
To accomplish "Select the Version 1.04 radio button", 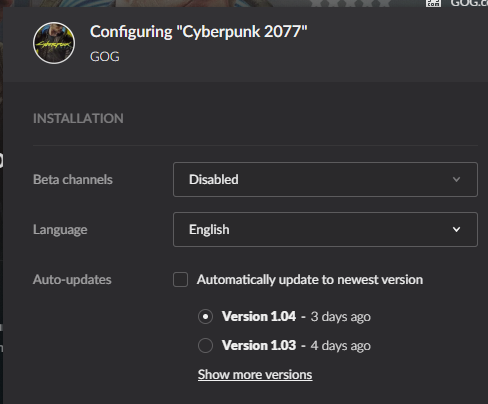I will coord(205,316).
